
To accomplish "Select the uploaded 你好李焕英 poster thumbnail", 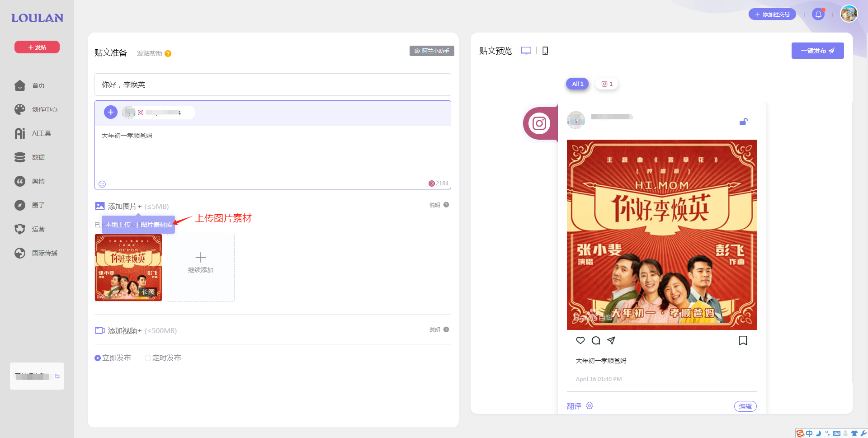I will [128, 267].
